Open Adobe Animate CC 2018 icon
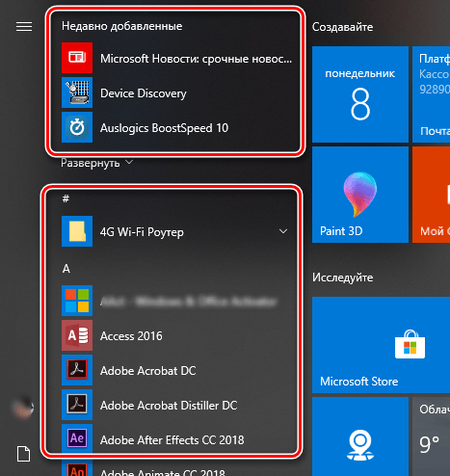 pyautogui.click(x=77, y=468)
